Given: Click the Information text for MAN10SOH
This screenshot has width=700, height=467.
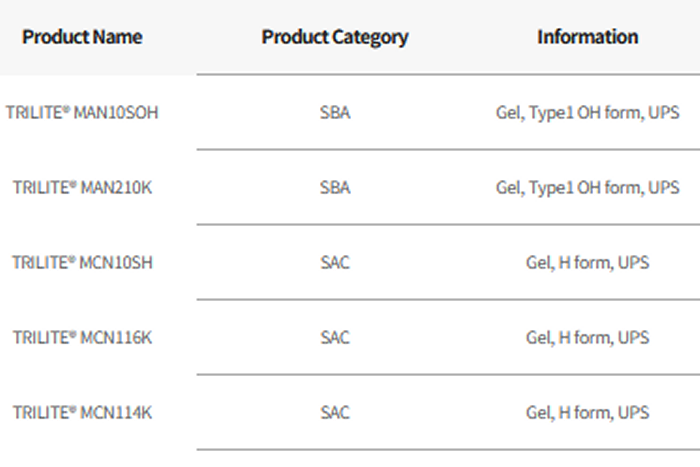Looking at the screenshot, I should click(x=587, y=112).
